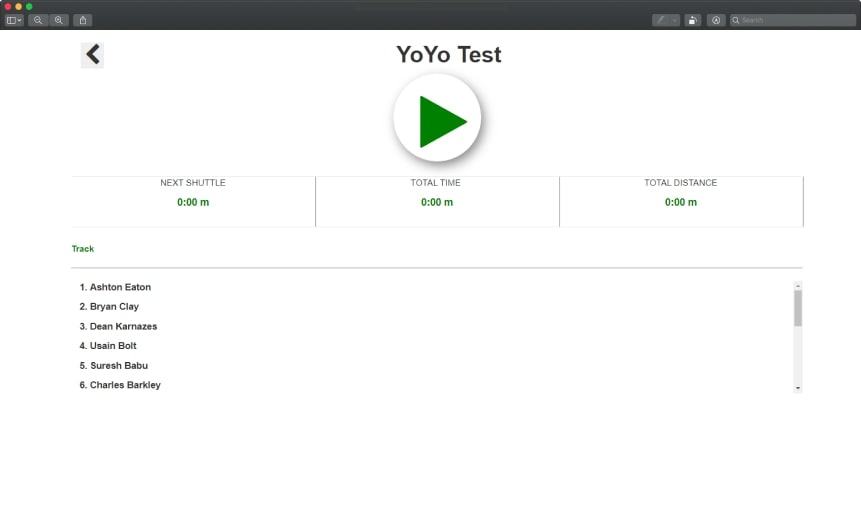Select athlete Bryan Clay
This screenshot has height=508, width=861.
[x=114, y=307]
